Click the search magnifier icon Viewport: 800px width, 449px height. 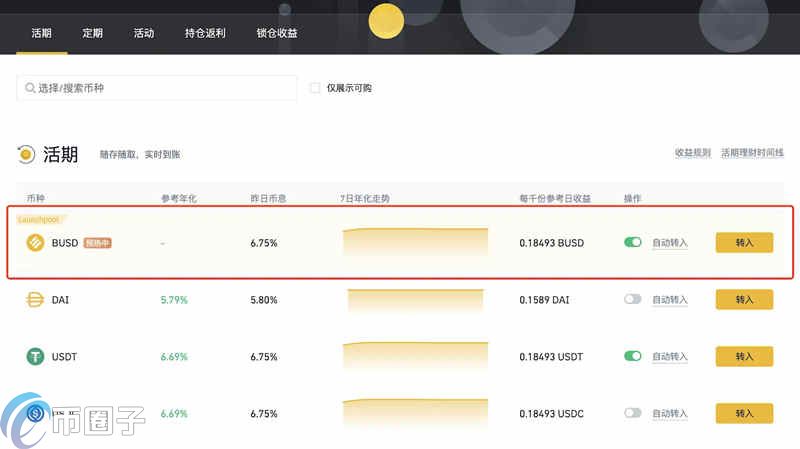30,88
